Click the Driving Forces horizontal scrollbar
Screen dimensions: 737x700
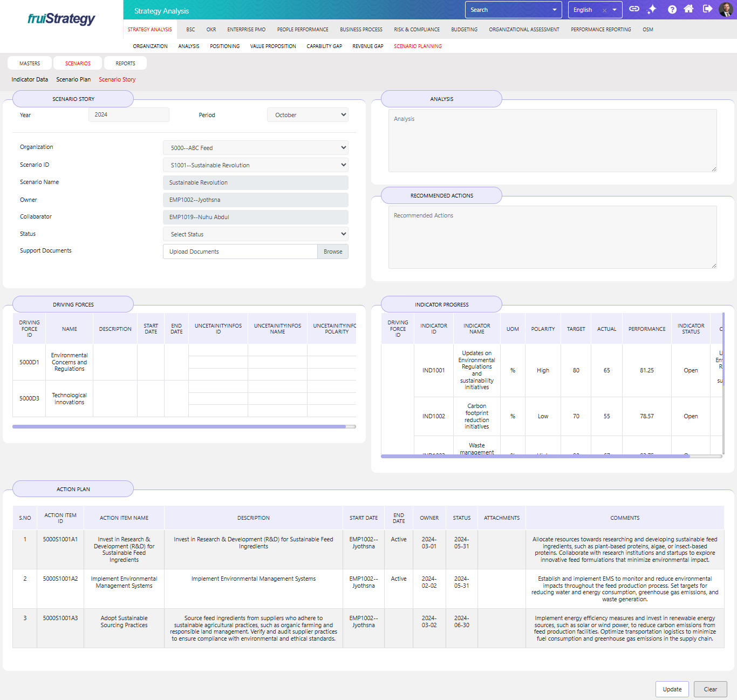click(179, 426)
